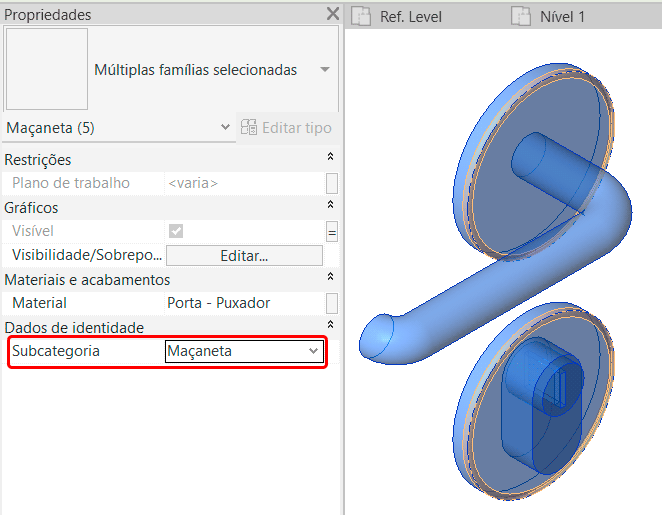Screen dimensions: 662x515
Task: Click associate parameter button for Plano de trabalho
Action: (x=332, y=184)
